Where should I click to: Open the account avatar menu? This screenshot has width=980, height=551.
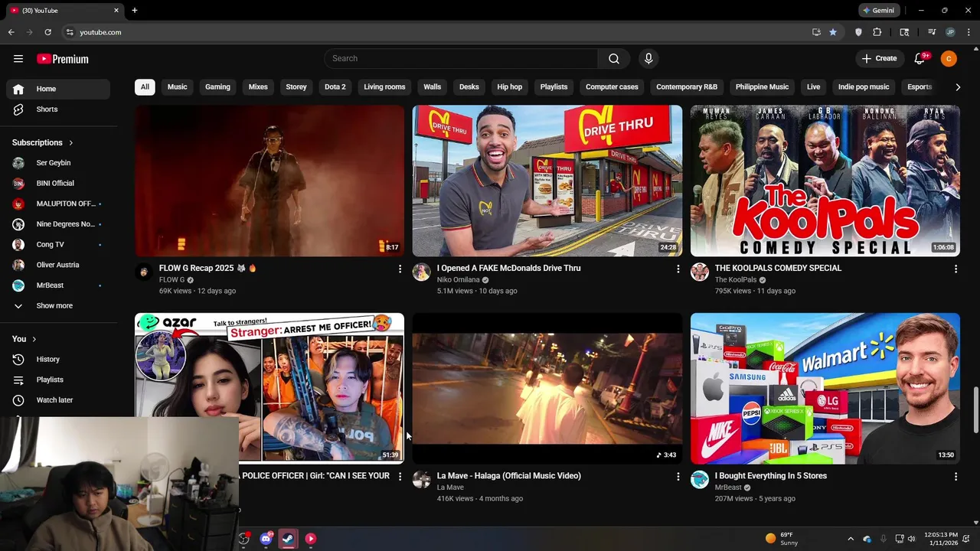949,59
